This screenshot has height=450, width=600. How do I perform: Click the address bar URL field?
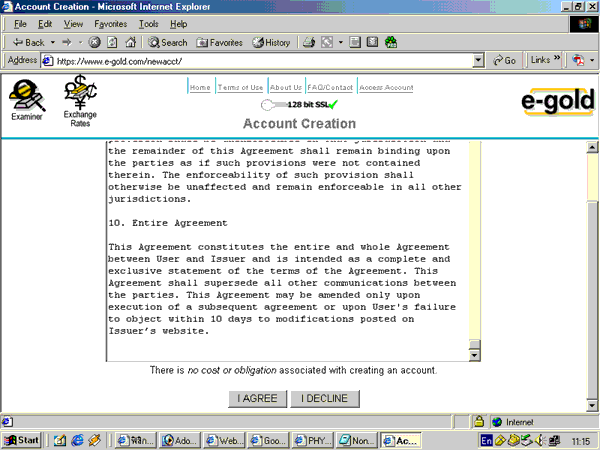(x=257, y=61)
